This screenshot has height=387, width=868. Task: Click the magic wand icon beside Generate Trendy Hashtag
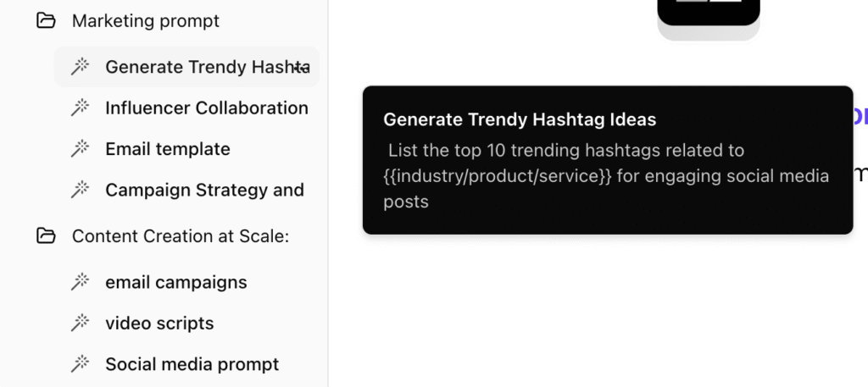point(81,67)
